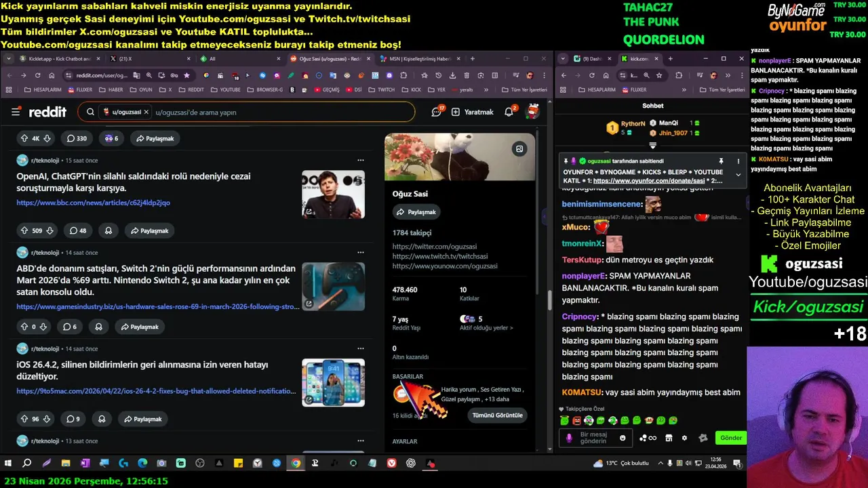
Task: Open profile banner image edit icon
Action: (x=519, y=148)
